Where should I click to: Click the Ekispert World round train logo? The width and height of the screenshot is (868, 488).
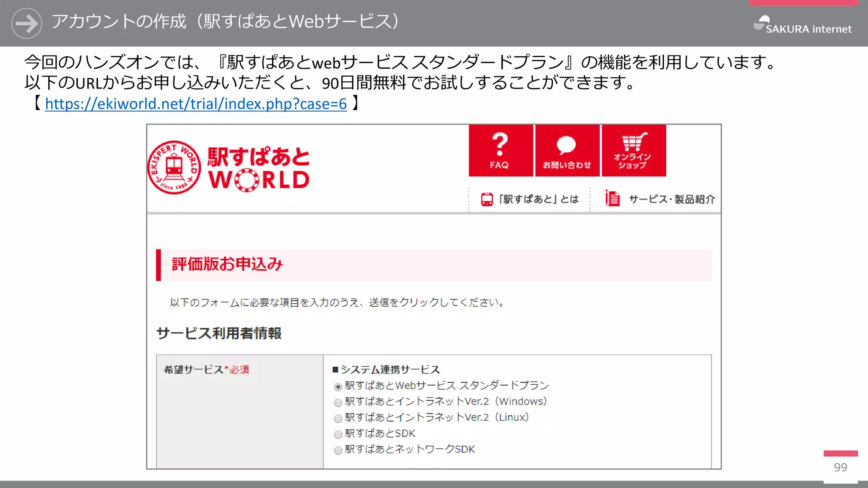pyautogui.click(x=174, y=168)
